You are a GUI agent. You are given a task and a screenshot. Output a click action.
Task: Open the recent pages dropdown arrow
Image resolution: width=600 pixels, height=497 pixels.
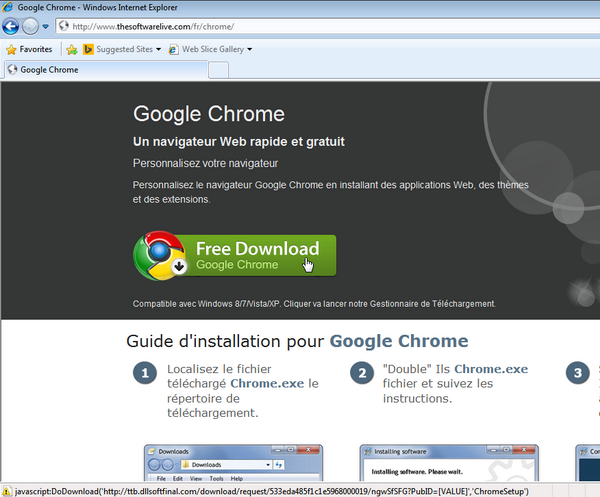[46, 27]
